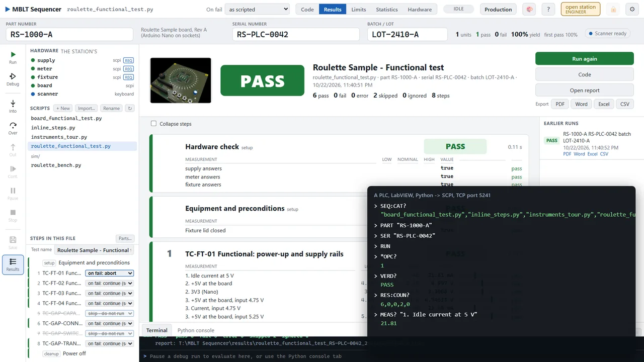Click the Part Number input field
This screenshot has width=644, height=362.
69,34
